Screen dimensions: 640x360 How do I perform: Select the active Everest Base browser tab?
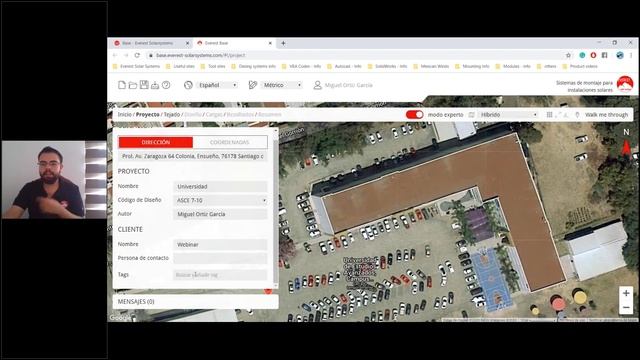pyautogui.click(x=234, y=43)
